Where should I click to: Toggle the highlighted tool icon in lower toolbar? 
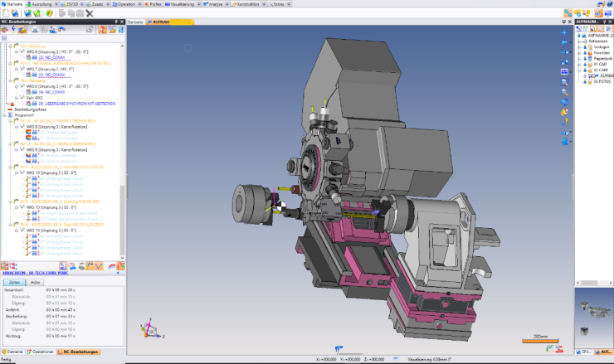(90, 266)
